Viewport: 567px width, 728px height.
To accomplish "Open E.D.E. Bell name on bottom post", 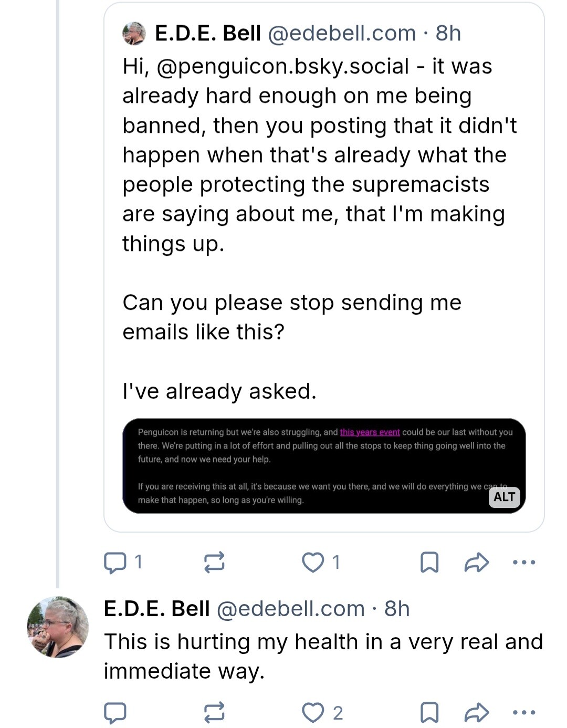I will [x=157, y=609].
